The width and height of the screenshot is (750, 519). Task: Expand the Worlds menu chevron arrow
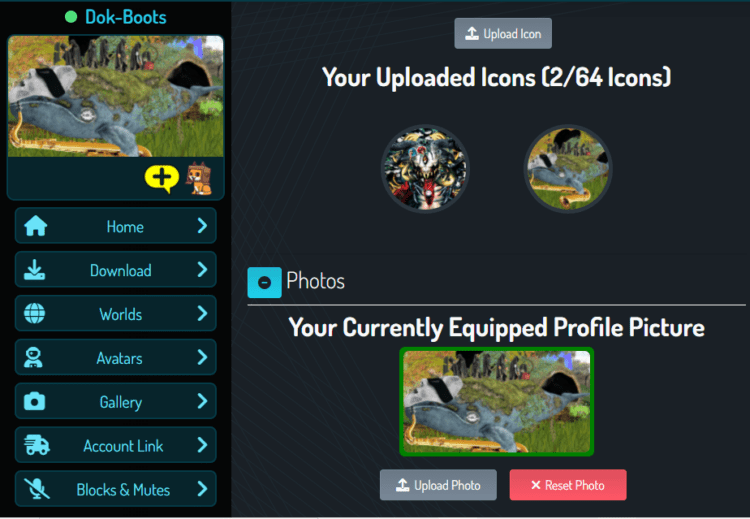point(202,313)
